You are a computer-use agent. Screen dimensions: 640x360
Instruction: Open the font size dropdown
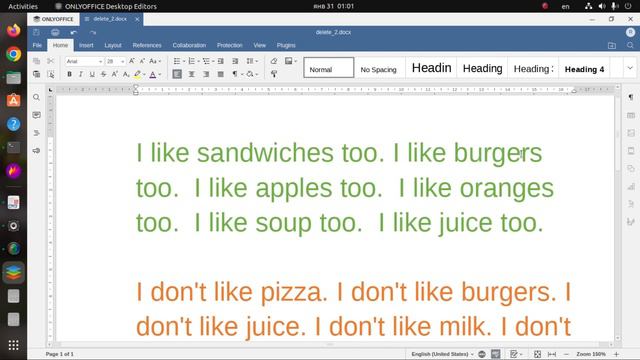(x=122, y=61)
